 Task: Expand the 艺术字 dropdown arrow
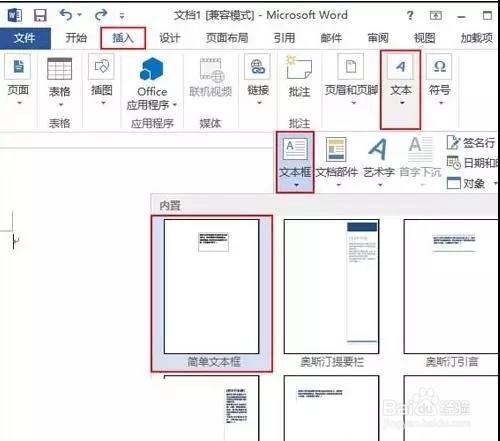tap(380, 185)
